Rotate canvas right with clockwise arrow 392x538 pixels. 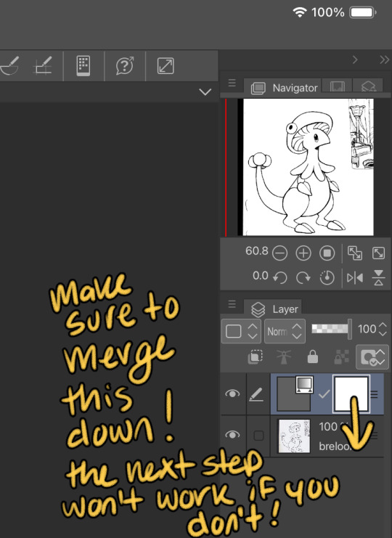click(x=303, y=277)
